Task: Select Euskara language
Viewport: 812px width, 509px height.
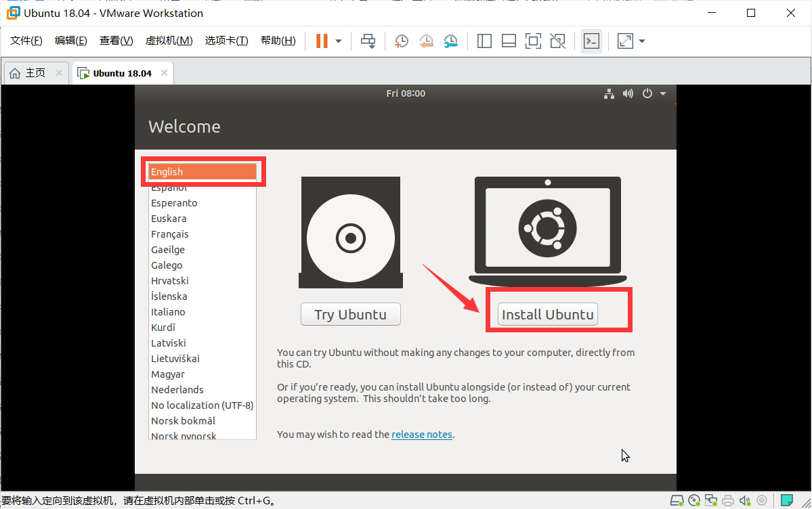Action: click(202, 219)
